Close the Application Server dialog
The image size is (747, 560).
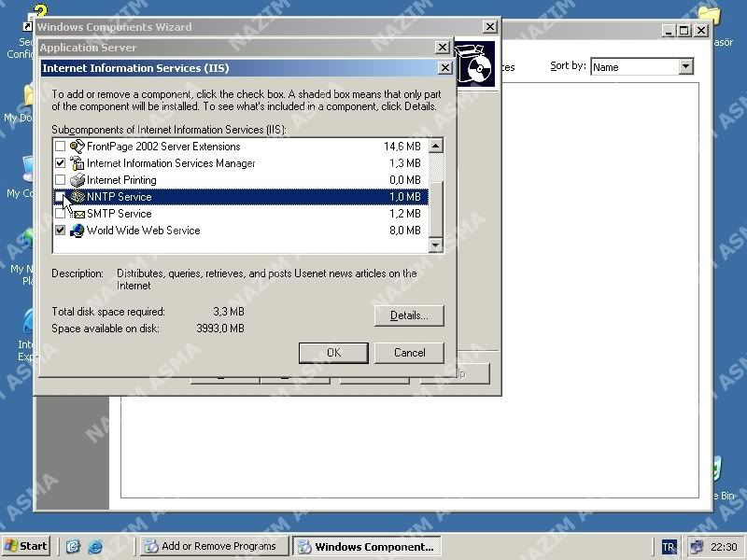tap(442, 48)
